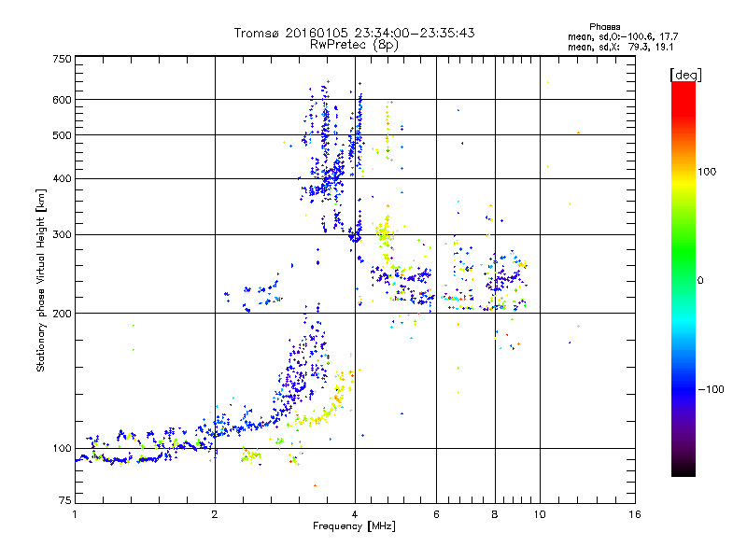
Task: Click the '[deg]' colorbar unit label
Action: (685, 75)
